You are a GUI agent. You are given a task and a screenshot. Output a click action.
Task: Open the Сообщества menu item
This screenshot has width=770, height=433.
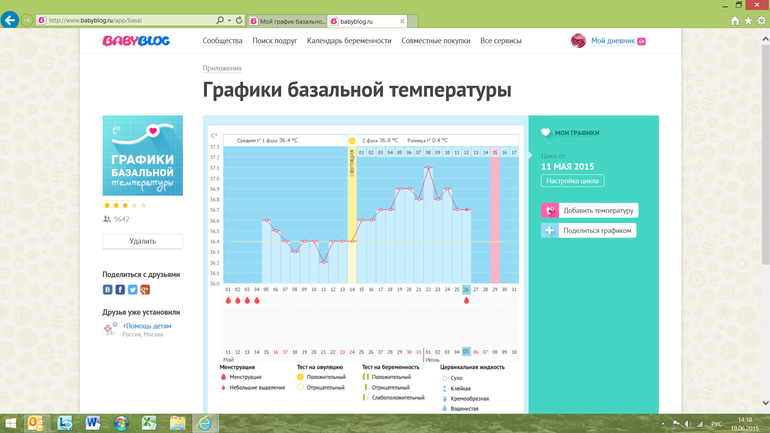222,41
